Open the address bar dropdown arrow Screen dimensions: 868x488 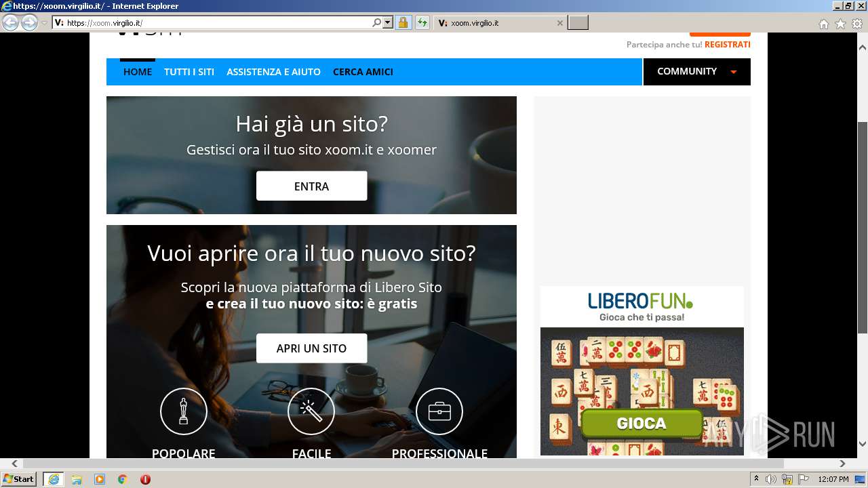pos(388,22)
